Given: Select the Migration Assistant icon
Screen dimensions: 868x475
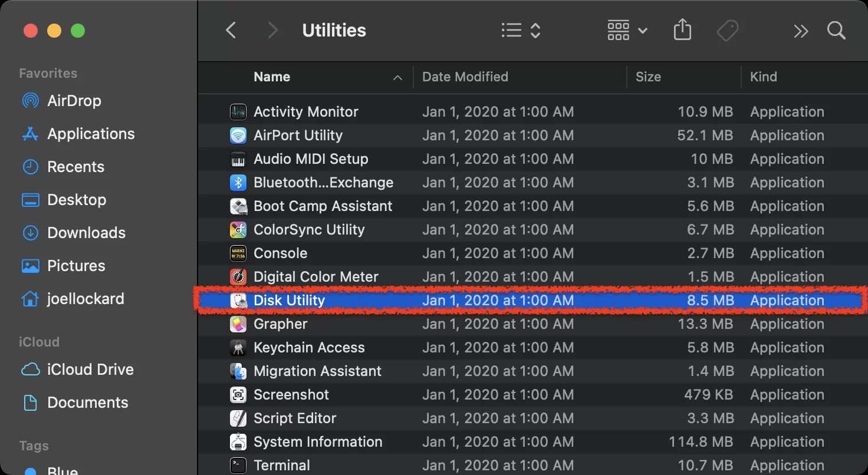Looking at the screenshot, I should pyautogui.click(x=238, y=371).
